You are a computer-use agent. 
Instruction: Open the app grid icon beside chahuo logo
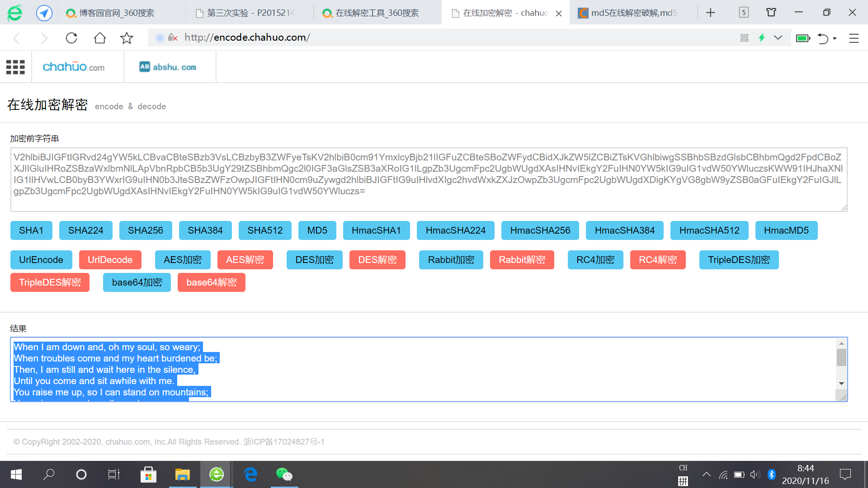[15, 67]
